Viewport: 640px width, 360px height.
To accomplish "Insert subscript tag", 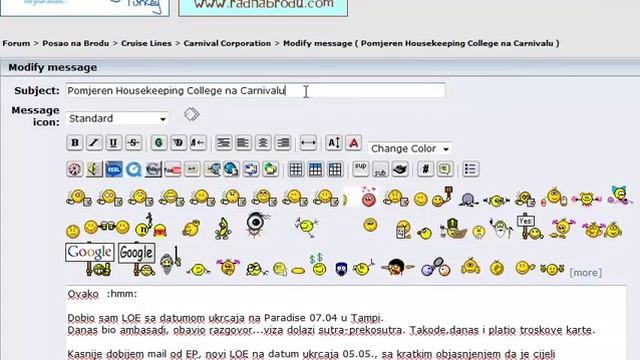I will (x=380, y=169).
